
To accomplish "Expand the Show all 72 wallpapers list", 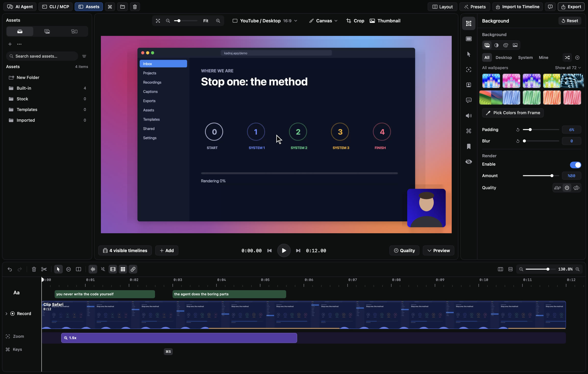I will coord(568,68).
